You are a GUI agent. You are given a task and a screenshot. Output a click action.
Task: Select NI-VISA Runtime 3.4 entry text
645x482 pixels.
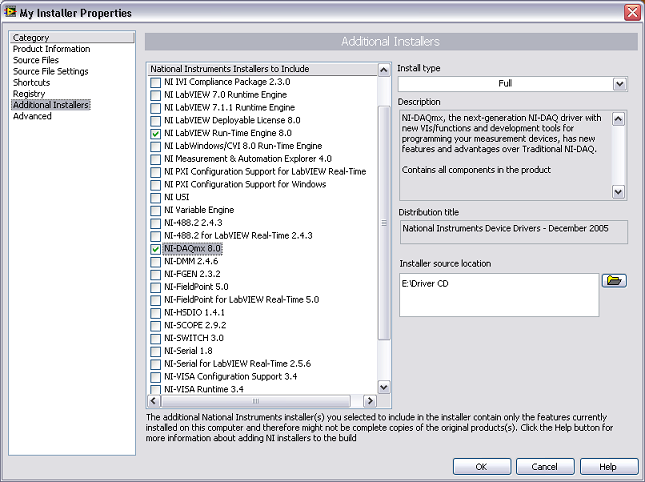click(x=204, y=389)
